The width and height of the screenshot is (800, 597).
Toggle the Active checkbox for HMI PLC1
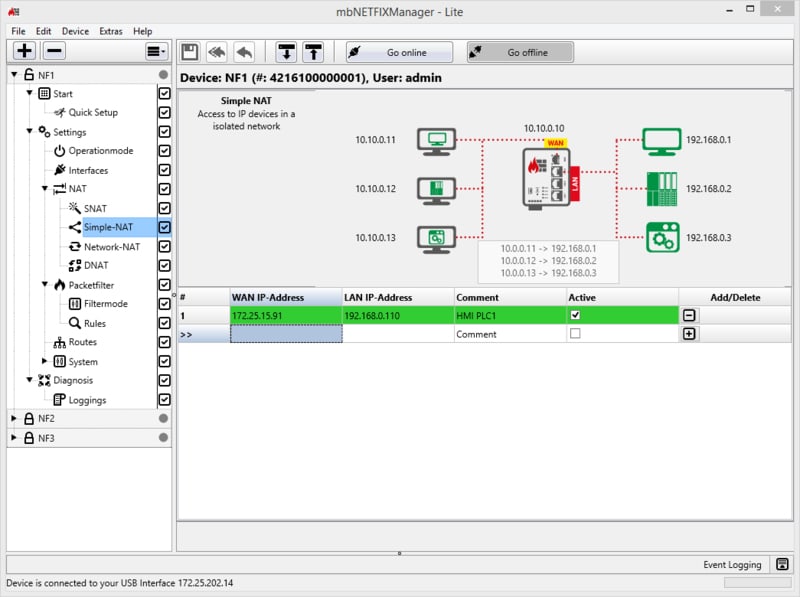point(574,315)
